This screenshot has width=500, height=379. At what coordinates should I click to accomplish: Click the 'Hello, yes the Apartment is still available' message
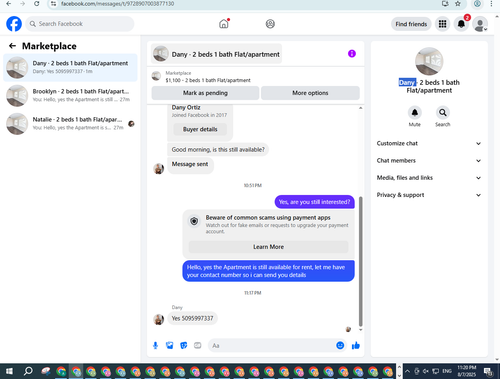[268, 271]
